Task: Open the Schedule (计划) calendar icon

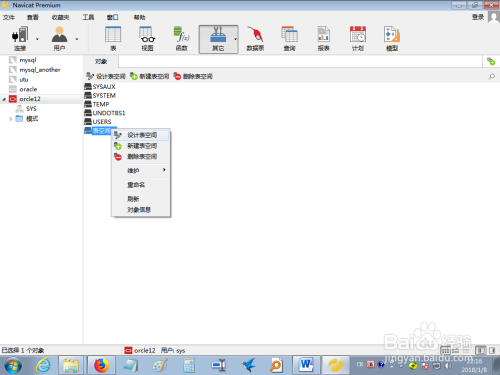Action: pos(358,38)
